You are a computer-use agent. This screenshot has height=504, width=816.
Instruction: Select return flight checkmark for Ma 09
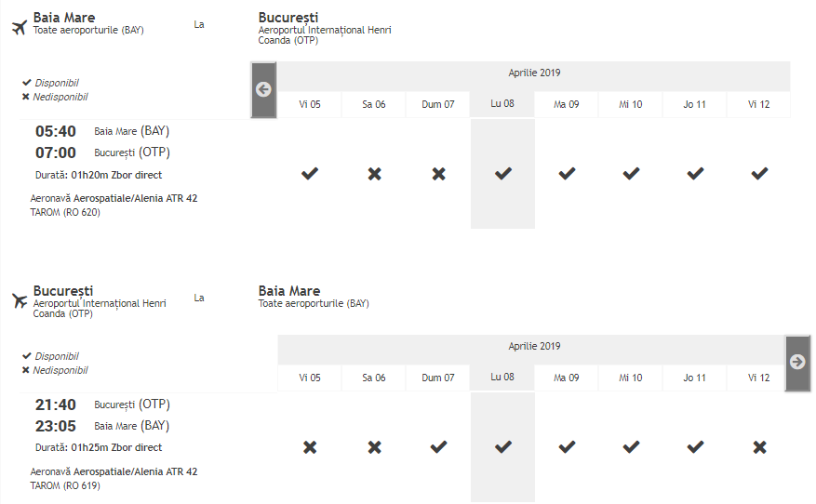click(x=567, y=446)
